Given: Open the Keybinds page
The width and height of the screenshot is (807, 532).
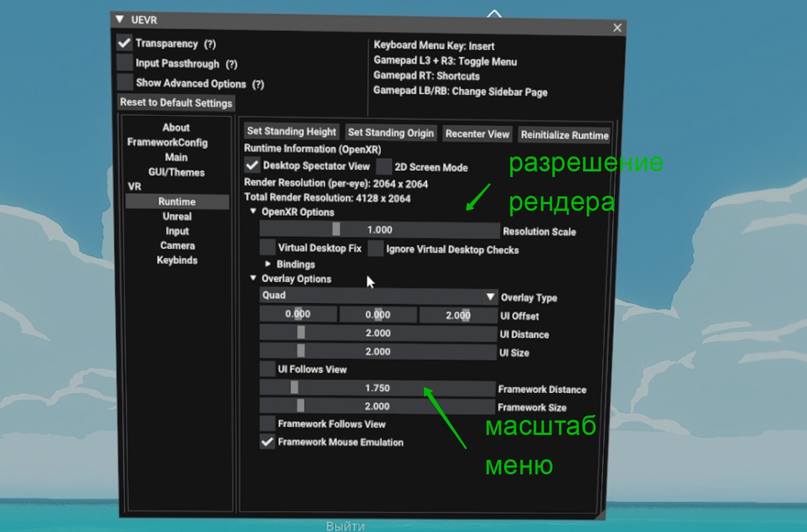Looking at the screenshot, I should [x=177, y=260].
